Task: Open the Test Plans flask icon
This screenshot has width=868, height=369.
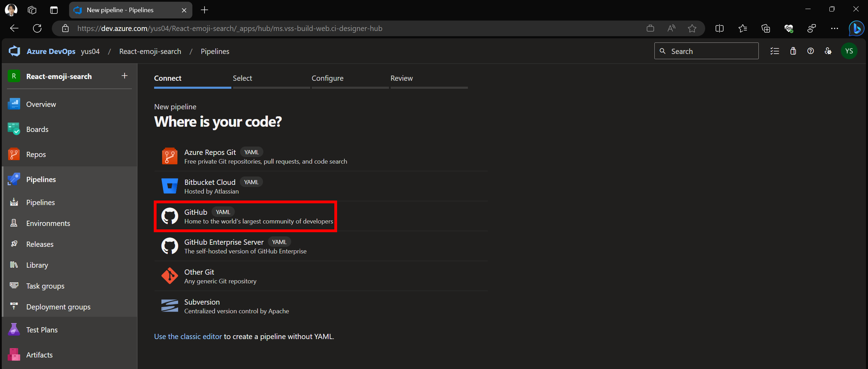Action: click(14, 330)
